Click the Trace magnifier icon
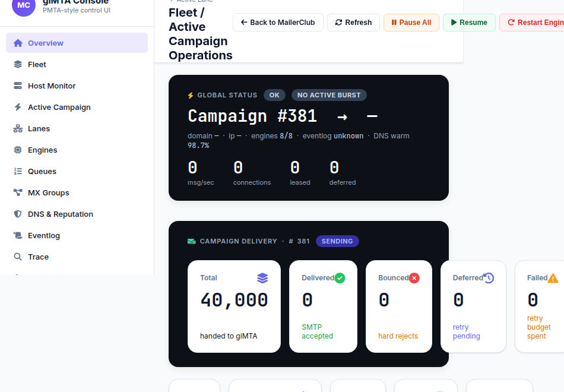This screenshot has height=392, width=564. coord(18,257)
